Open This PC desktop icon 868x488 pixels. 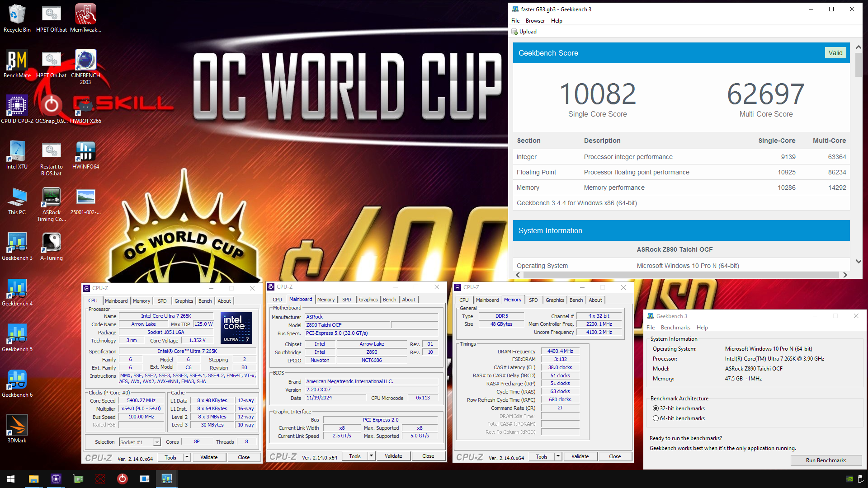pyautogui.click(x=17, y=201)
